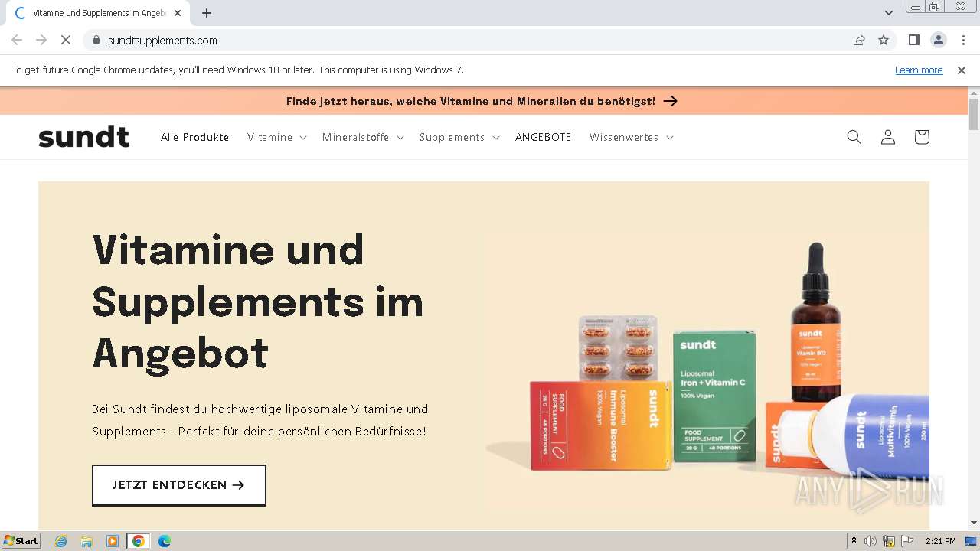Click the taskbar clock showing 2:21 PM
This screenshot has height=551, width=980.
point(941,541)
